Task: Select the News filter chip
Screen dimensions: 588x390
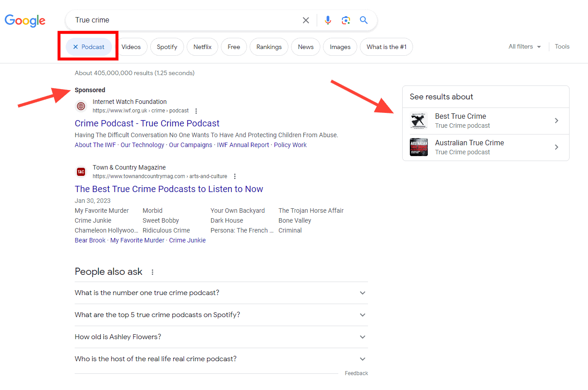Action: 306,47
